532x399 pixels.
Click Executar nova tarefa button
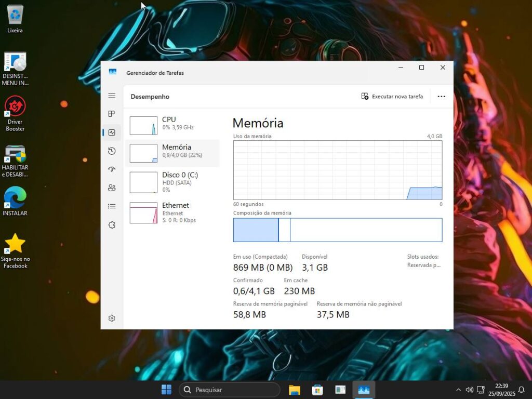coord(392,97)
